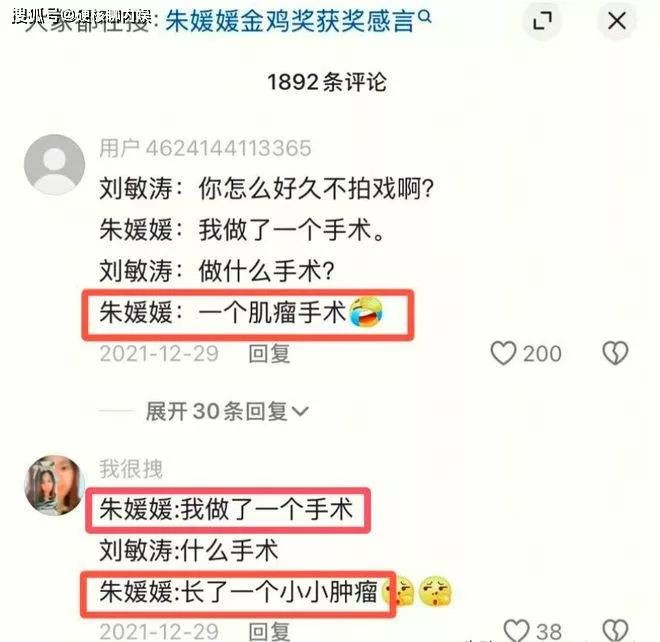Open username 用户4624144113365 profile
This screenshot has height=642, width=660.
[205, 148]
